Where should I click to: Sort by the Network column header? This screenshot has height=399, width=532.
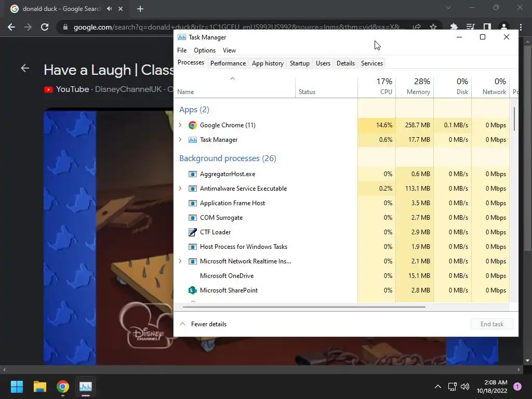pyautogui.click(x=490, y=86)
